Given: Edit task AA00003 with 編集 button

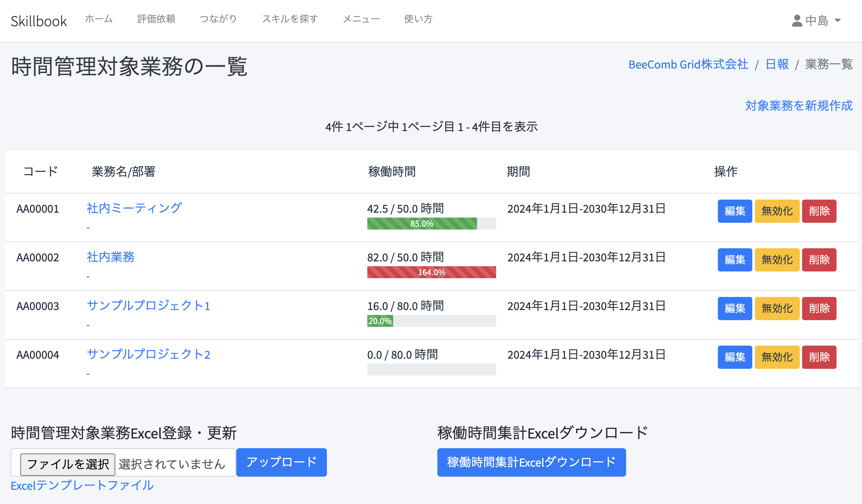Looking at the screenshot, I should pyautogui.click(x=735, y=309).
